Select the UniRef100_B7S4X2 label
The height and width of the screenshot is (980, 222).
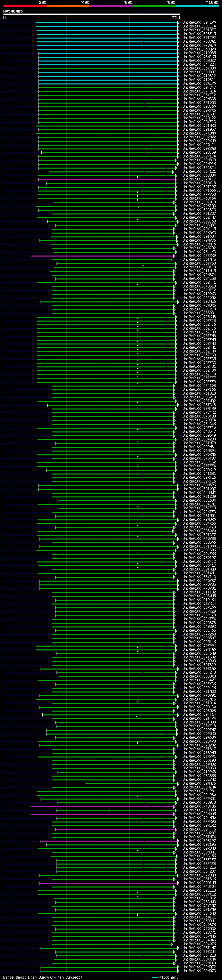[x=199, y=412]
